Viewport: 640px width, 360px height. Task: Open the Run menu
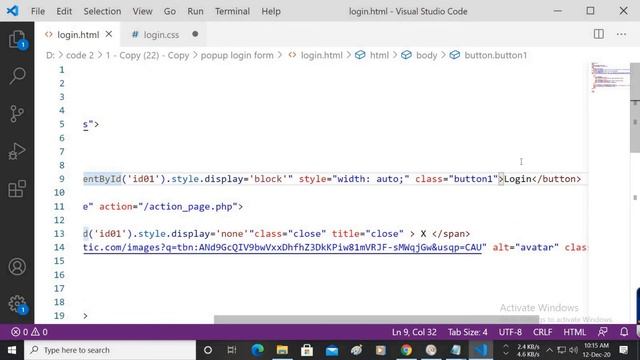click(x=195, y=11)
